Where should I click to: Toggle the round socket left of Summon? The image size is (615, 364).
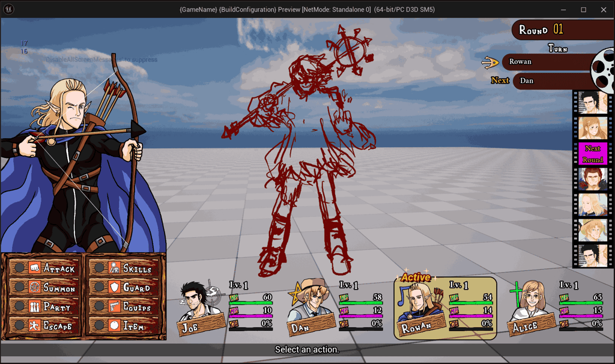pyautogui.click(x=19, y=287)
